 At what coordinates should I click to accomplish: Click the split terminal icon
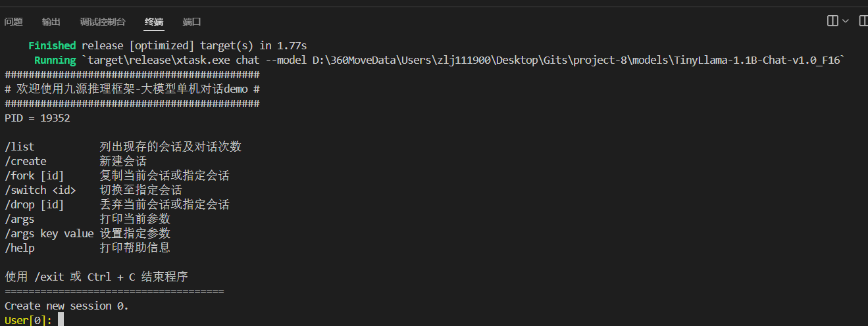(x=832, y=21)
